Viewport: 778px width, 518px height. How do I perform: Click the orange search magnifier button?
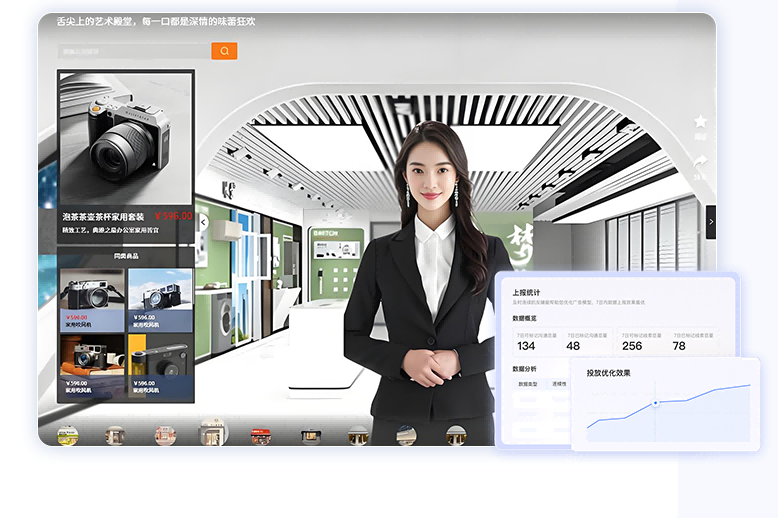coord(224,51)
